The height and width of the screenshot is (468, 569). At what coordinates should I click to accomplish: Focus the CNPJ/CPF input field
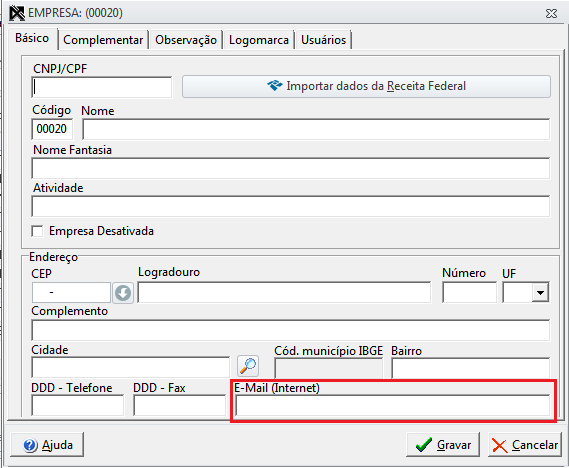click(102, 87)
